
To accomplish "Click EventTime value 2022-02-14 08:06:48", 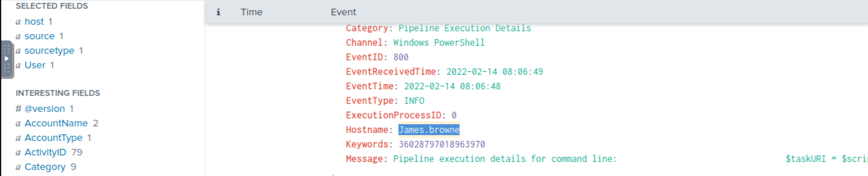I will pos(452,86).
